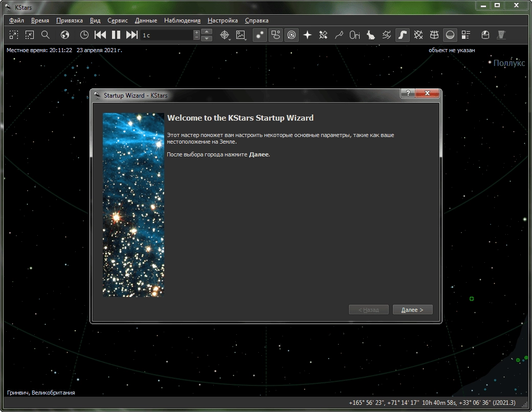The height and width of the screenshot is (412, 532).
Task: Click the Гринвич, Великобритания location text
Action: click(41, 393)
